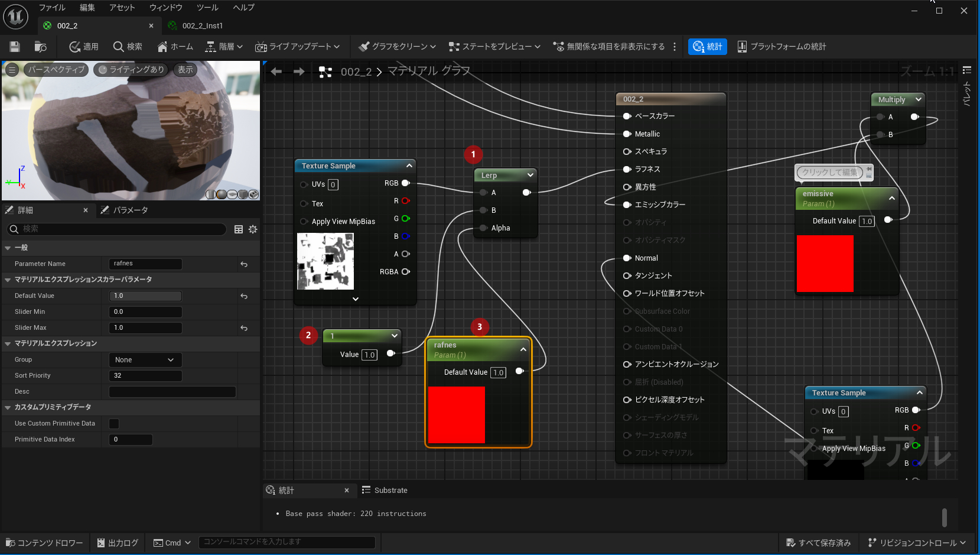Switch to the 002_2_Inst1 tab
Screen dimensions: 980x555
pos(202,26)
